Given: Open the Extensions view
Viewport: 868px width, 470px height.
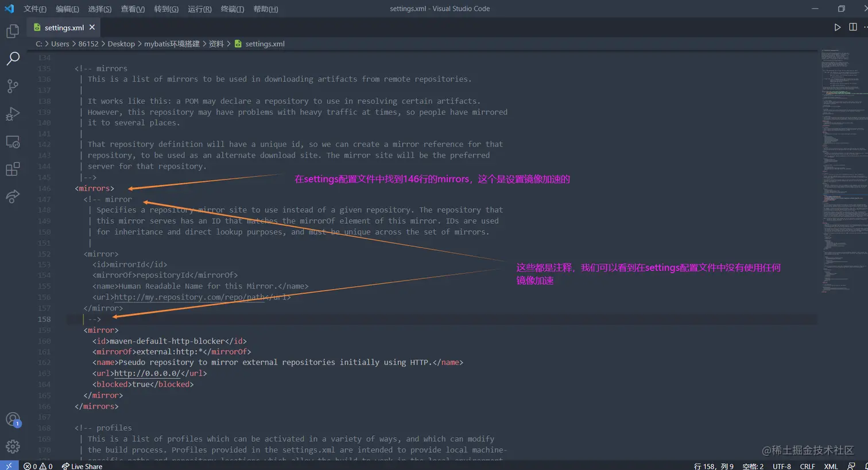Looking at the screenshot, I should pyautogui.click(x=13, y=169).
